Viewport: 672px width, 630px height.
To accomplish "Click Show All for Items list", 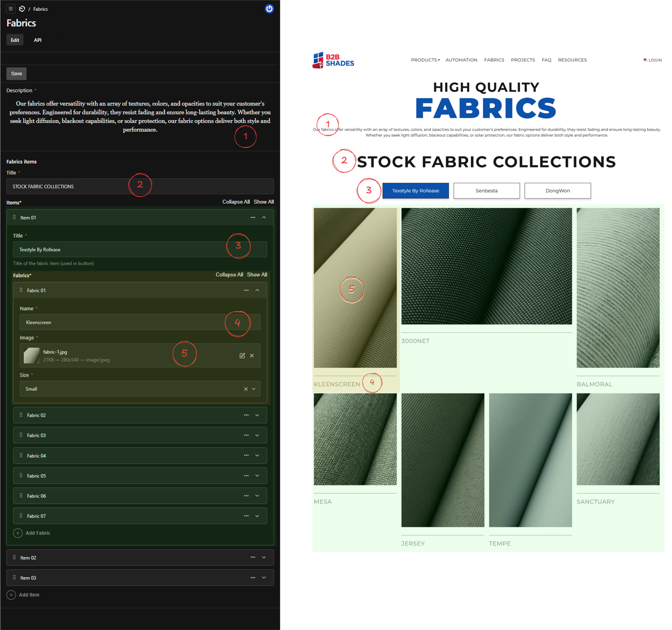I will pos(264,202).
